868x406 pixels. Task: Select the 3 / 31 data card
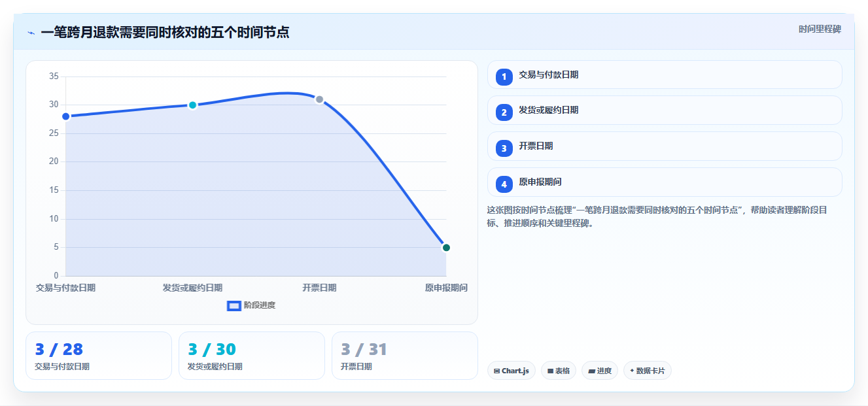(405, 356)
